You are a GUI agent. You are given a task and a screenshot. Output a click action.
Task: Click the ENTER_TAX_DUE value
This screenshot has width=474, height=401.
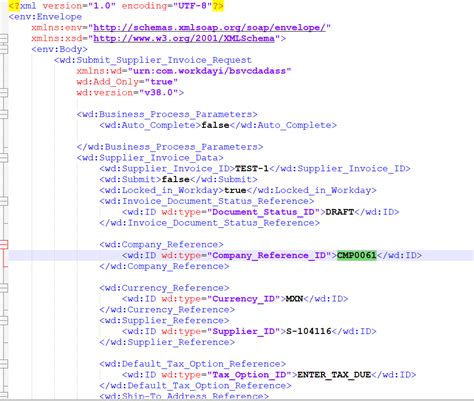(x=334, y=375)
